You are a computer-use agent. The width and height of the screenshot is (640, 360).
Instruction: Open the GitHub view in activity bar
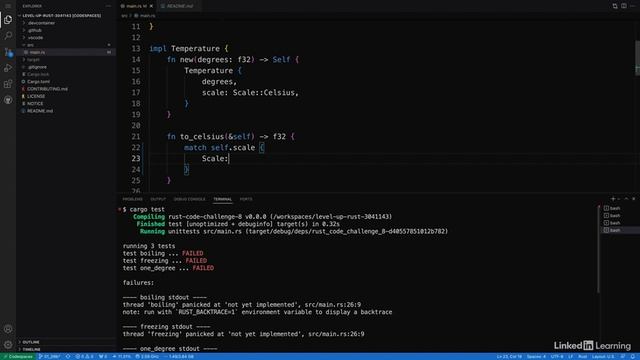click(8, 100)
